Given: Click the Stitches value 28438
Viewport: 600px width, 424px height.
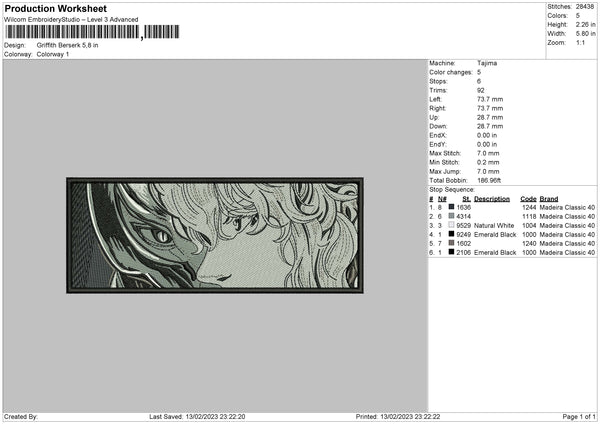Looking at the screenshot, I should (585, 7).
